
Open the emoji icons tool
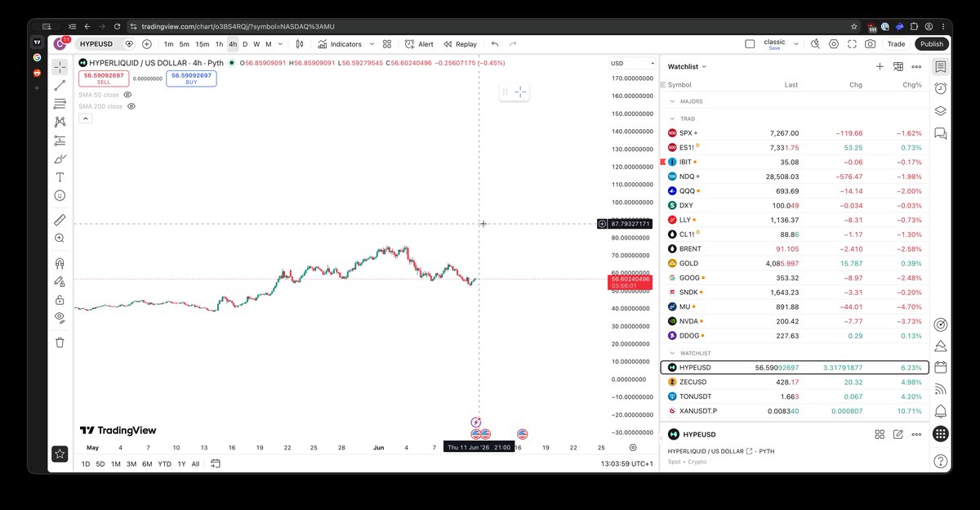60,195
